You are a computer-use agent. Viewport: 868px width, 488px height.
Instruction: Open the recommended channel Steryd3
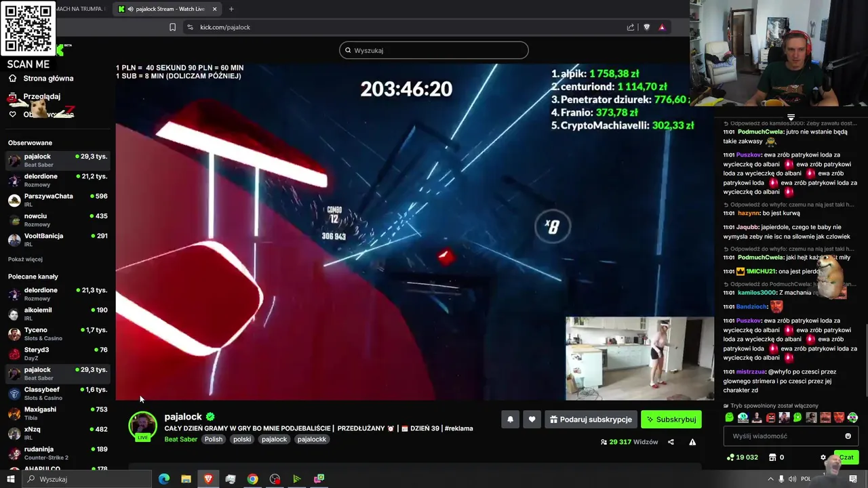point(57,353)
